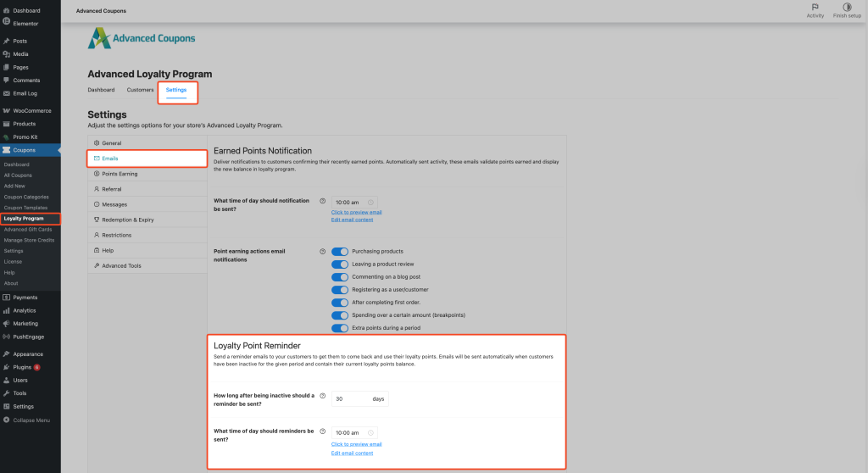Click the Coupons ticket icon

[7, 150]
